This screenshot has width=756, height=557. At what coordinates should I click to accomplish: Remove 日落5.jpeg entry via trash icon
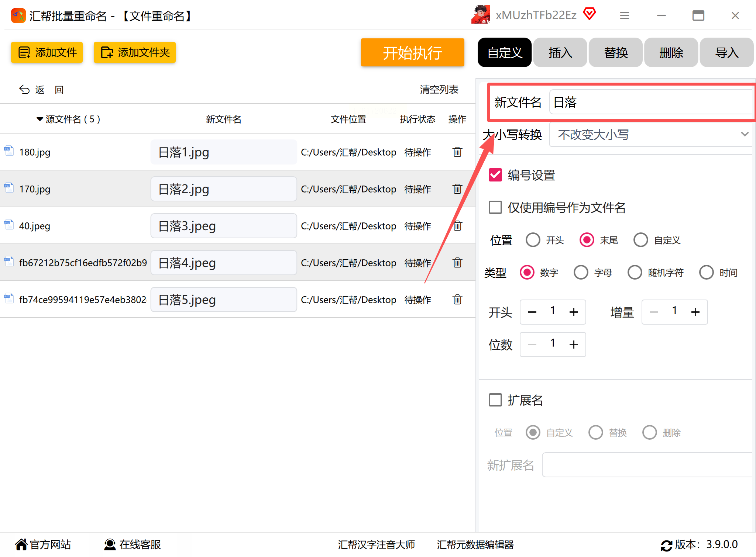(x=457, y=300)
